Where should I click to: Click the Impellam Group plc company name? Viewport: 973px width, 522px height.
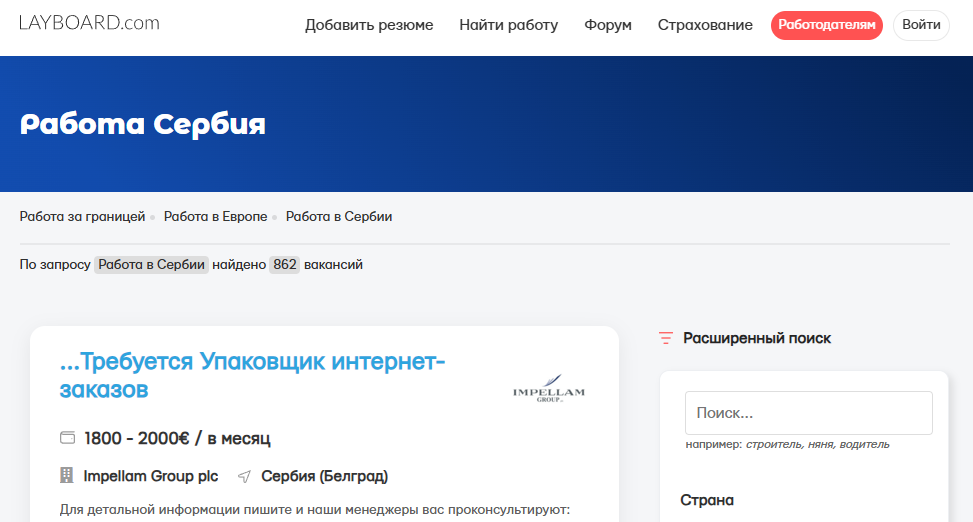point(151,476)
